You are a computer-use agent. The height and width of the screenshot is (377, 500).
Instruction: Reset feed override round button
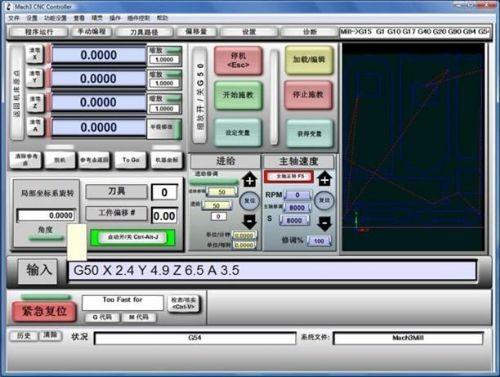coord(250,200)
